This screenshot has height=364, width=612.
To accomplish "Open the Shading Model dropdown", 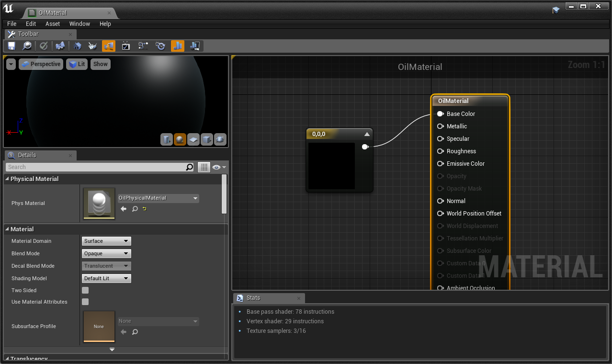I will [106, 278].
